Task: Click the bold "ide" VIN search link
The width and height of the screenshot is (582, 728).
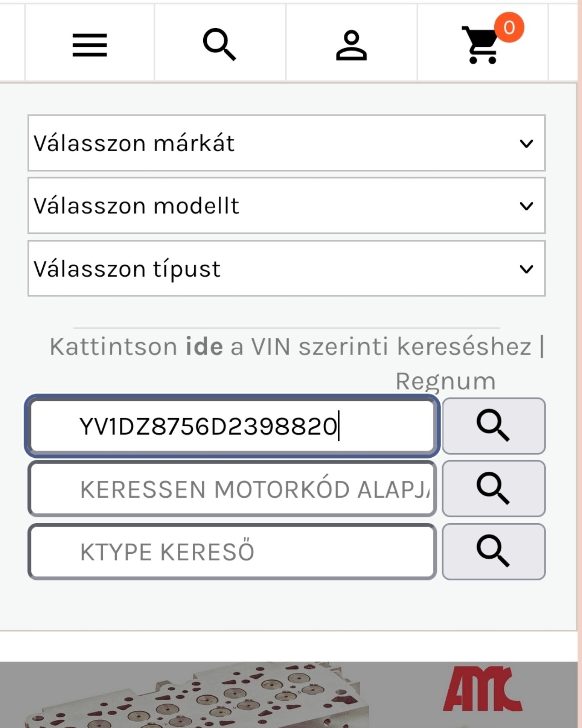Action: pyautogui.click(x=204, y=347)
